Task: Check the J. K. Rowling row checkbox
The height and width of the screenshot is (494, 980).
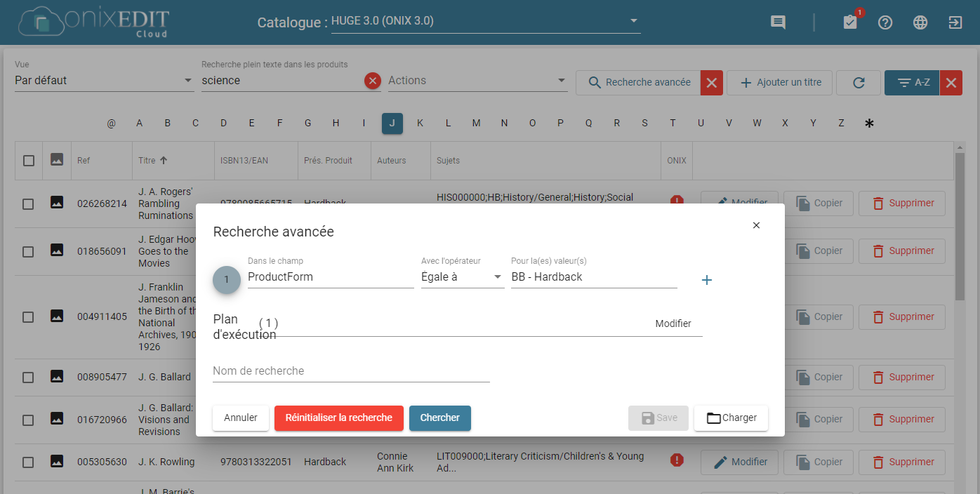Action: pyautogui.click(x=28, y=462)
